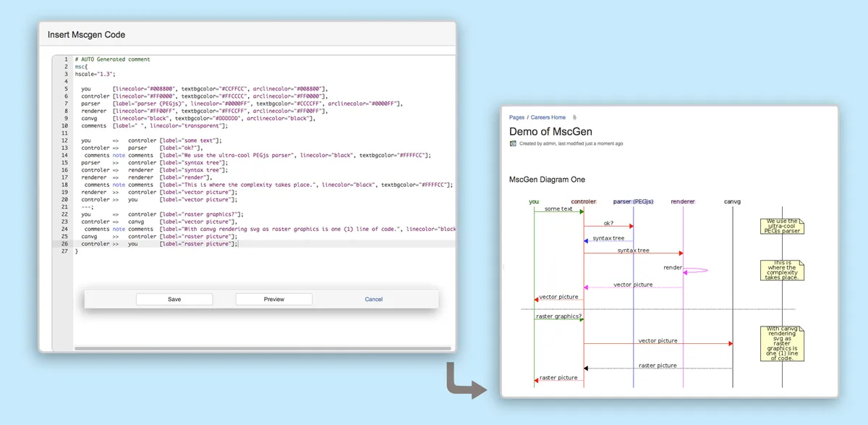Click the 'hscale="1.3";' code line
Viewport: 868px width, 425px height.
pyautogui.click(x=95, y=74)
